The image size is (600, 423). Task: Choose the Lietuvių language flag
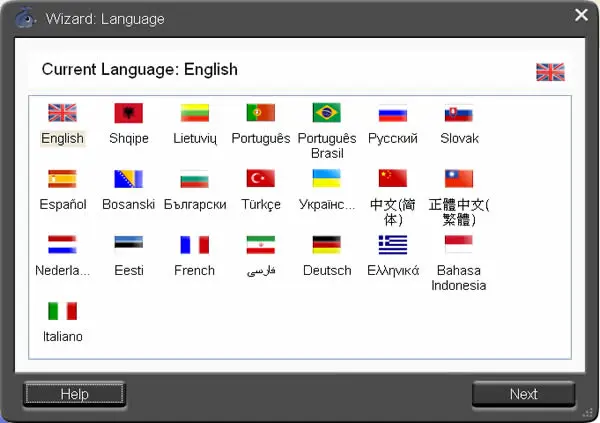pyautogui.click(x=195, y=113)
